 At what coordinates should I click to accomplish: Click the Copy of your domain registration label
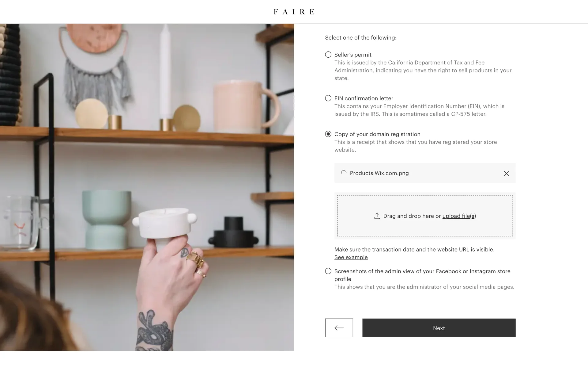click(x=377, y=134)
